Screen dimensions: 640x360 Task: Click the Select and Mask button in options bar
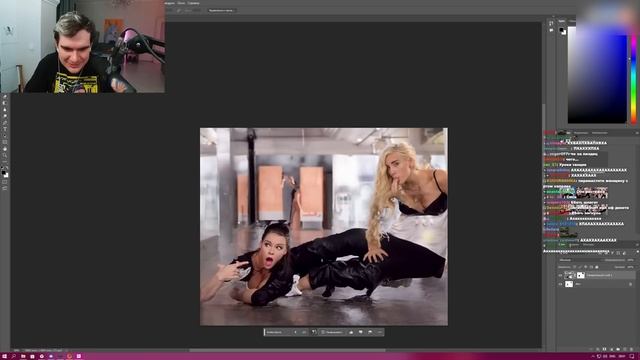pos(222,11)
